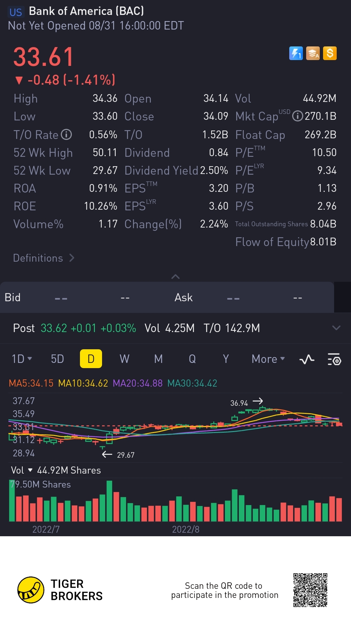351x644 pixels.
Task: Tap the MA5:34.15 indicator label
Action: [x=31, y=383]
